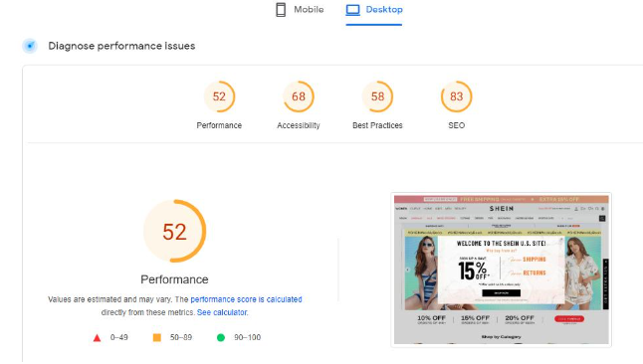Open the performance score is calculated link
Viewport: 643px width, 364px height.
(246, 299)
